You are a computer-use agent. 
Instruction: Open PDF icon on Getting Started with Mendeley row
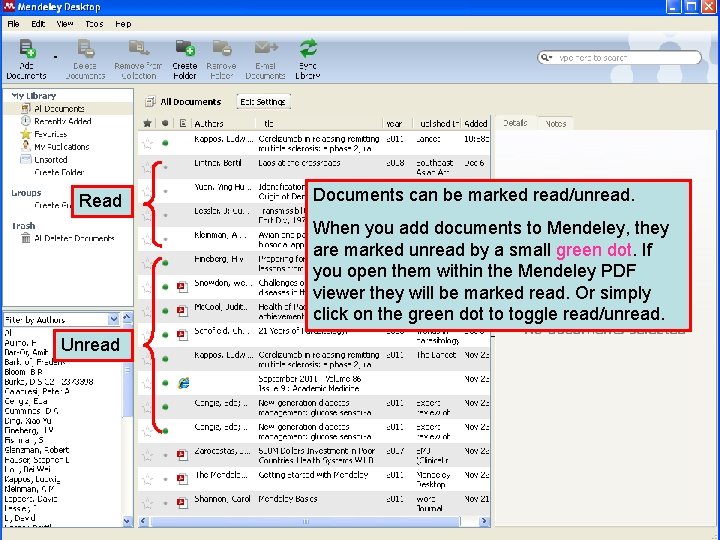coord(182,479)
